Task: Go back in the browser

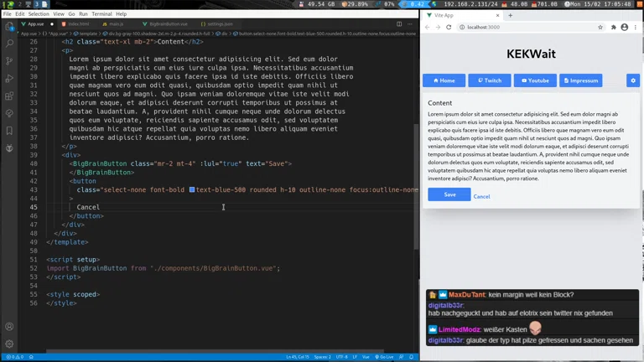Action: (427, 27)
